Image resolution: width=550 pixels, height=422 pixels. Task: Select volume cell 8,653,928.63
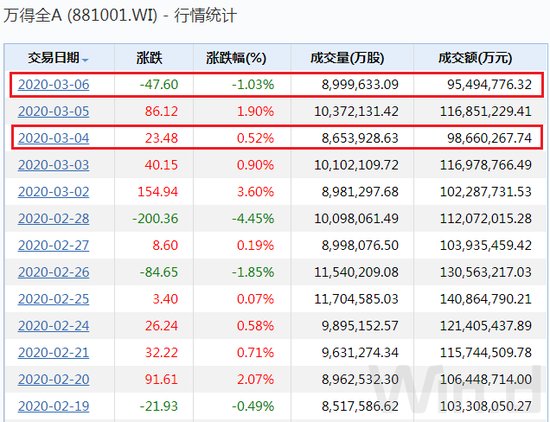(360, 138)
